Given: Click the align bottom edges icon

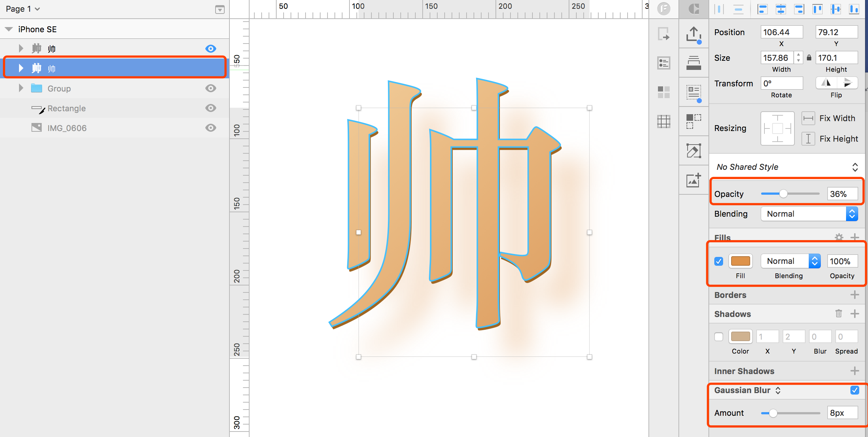Looking at the screenshot, I should [x=854, y=9].
